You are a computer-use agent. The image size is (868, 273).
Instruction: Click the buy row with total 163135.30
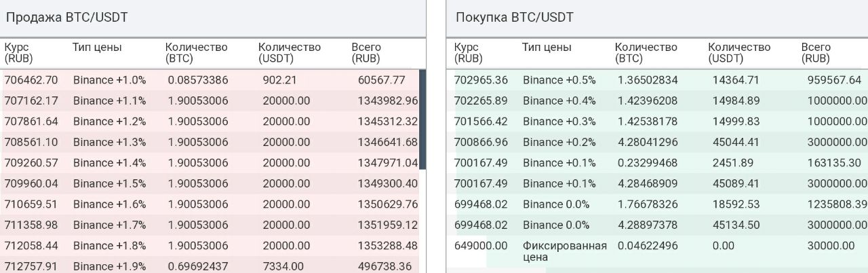(x=657, y=162)
